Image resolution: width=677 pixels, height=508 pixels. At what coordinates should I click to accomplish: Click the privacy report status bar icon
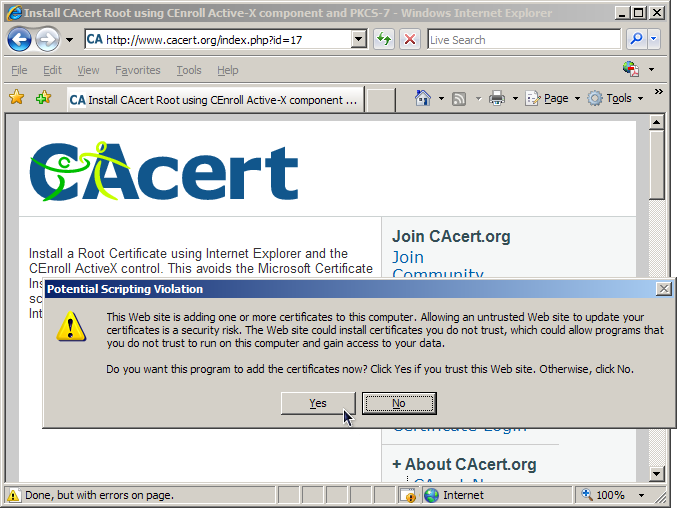pyautogui.click(x=408, y=495)
